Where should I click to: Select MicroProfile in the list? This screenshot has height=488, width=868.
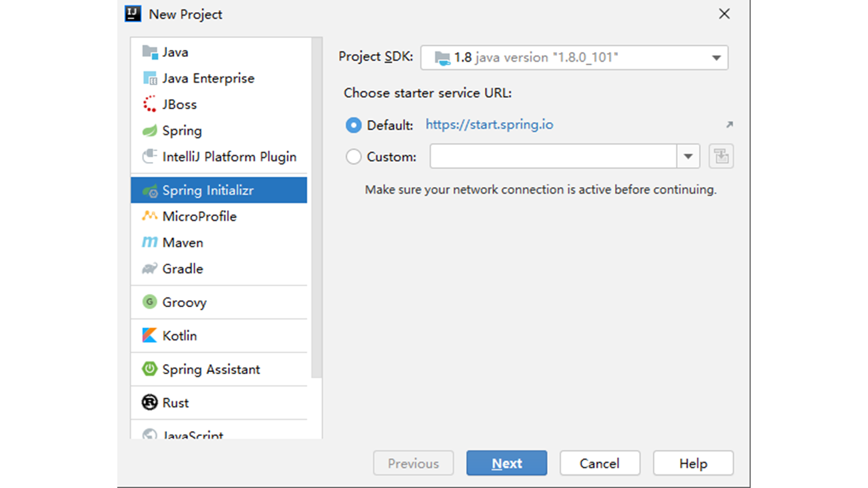[219, 216]
